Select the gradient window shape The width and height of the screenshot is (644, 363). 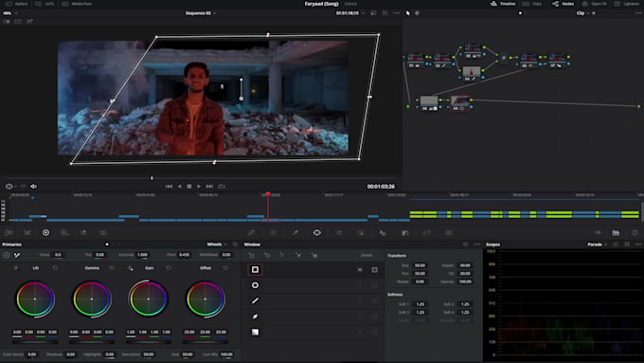(x=255, y=332)
